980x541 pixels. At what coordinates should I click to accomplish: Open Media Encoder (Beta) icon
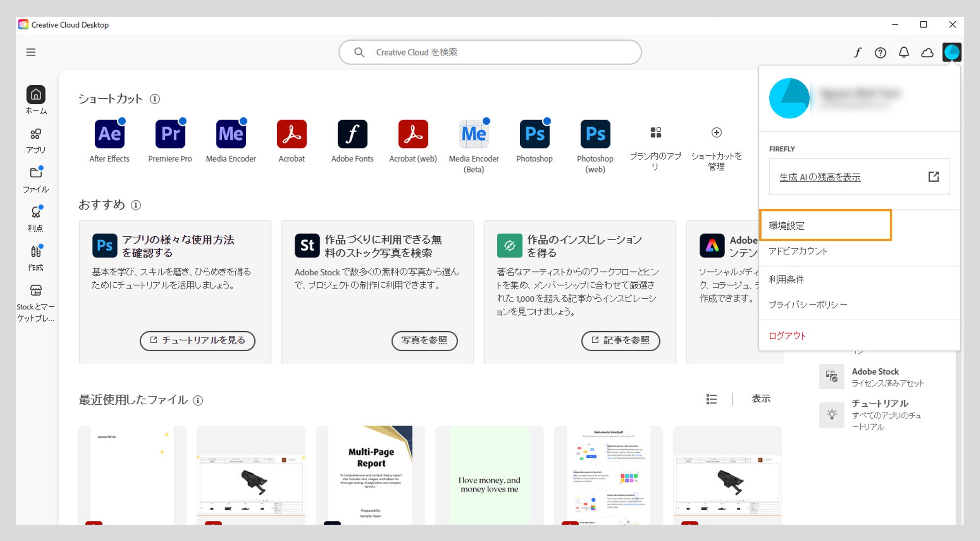(x=473, y=133)
